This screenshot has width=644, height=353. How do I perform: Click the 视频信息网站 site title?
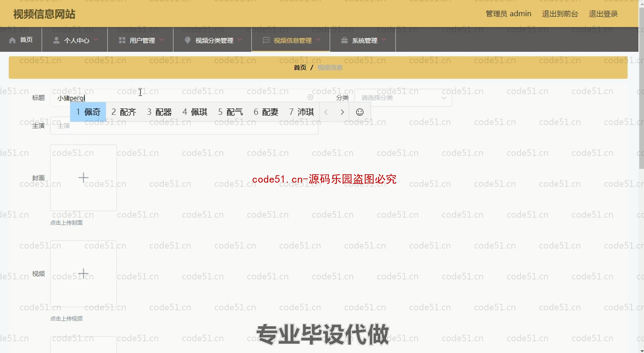coord(44,14)
